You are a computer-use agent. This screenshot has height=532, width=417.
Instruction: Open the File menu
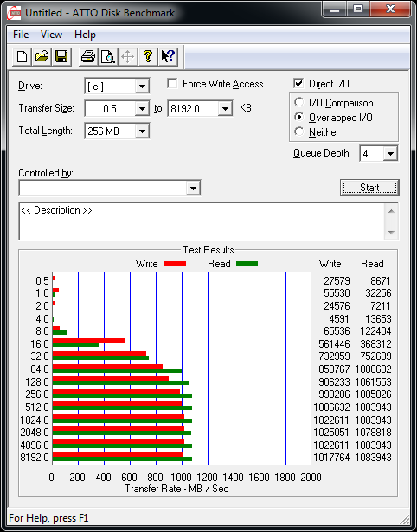tap(21, 35)
